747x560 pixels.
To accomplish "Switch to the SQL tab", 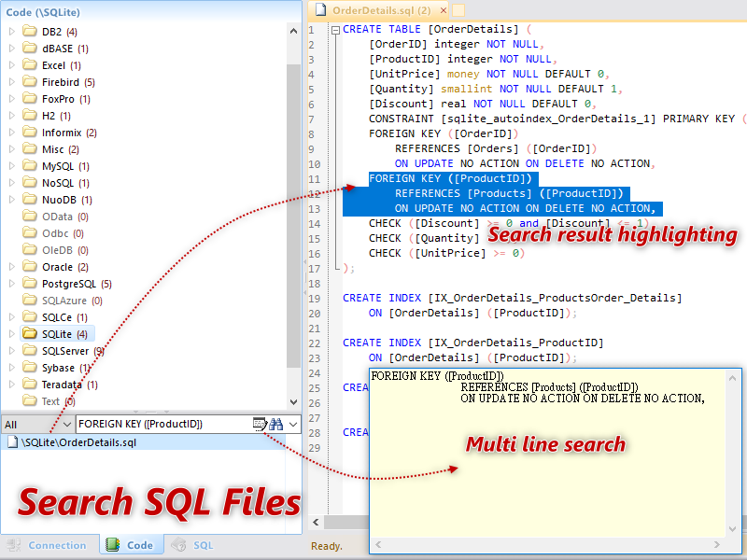I will pyautogui.click(x=192, y=545).
